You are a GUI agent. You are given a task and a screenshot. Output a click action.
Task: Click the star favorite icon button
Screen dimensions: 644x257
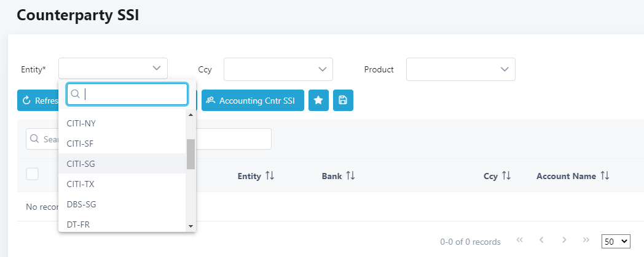point(318,100)
